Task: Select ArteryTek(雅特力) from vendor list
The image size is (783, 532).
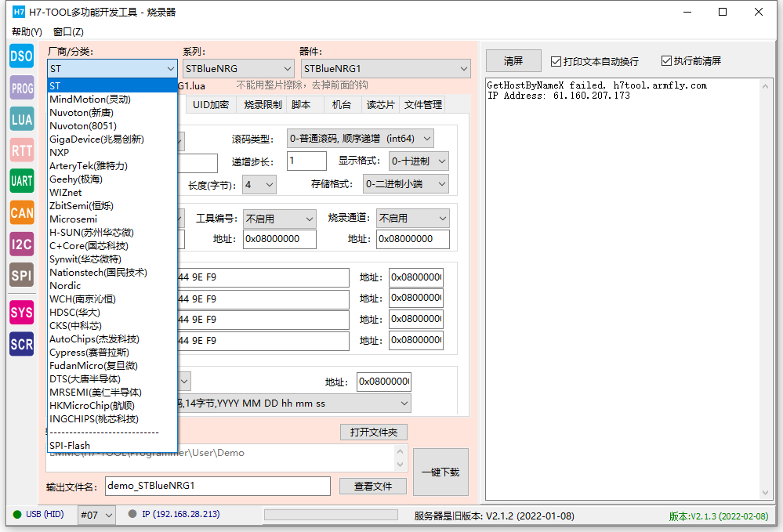Action: [113, 165]
